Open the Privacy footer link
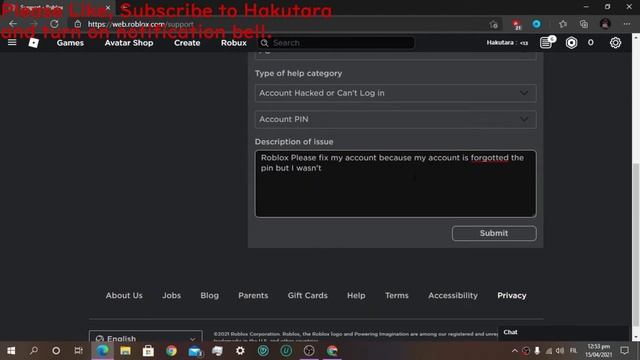Viewport: 640px width, 360px height. [511, 295]
